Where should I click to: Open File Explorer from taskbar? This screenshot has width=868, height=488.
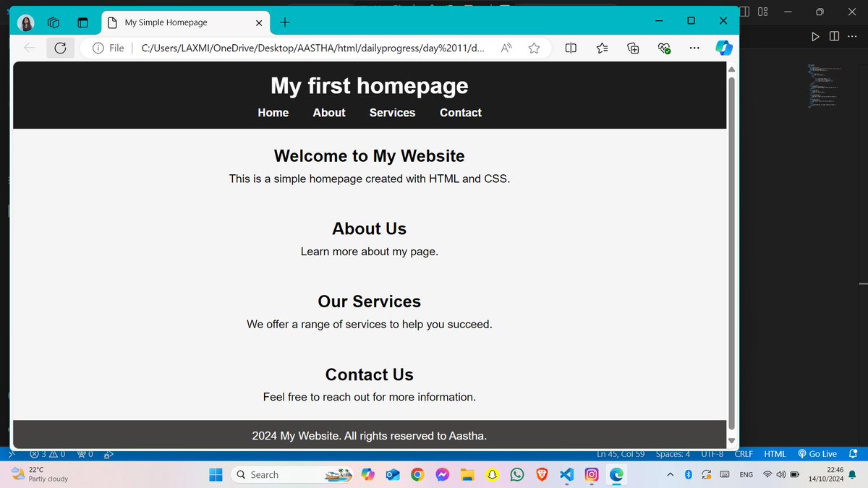pyautogui.click(x=467, y=475)
